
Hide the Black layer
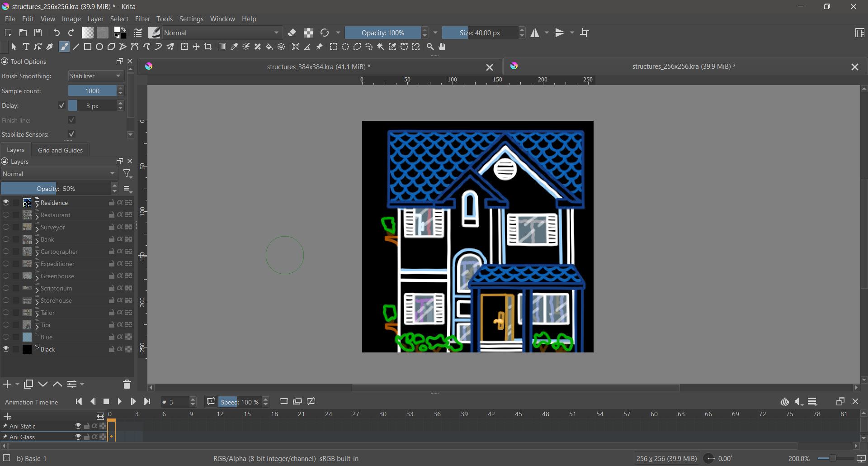tap(6, 349)
